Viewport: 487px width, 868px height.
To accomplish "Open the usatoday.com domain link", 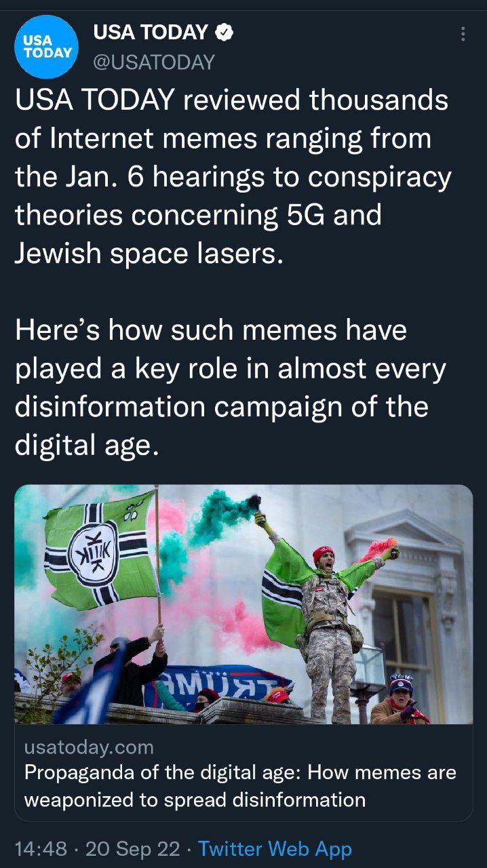I will point(89,747).
